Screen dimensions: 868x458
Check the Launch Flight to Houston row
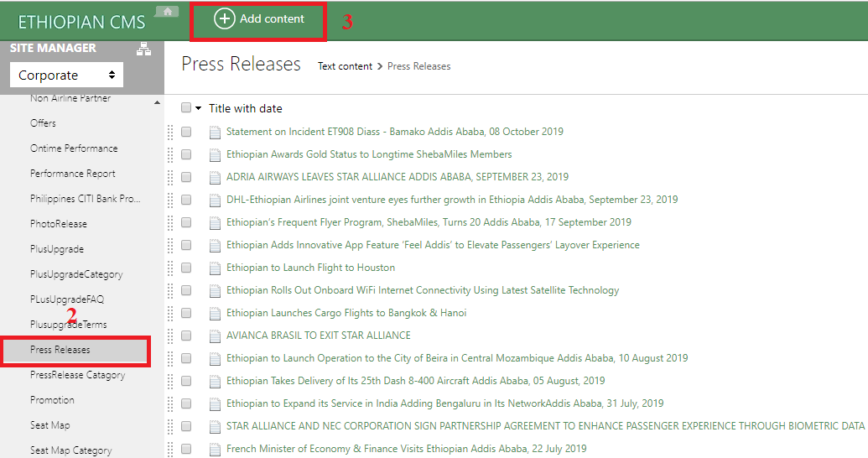click(x=186, y=268)
